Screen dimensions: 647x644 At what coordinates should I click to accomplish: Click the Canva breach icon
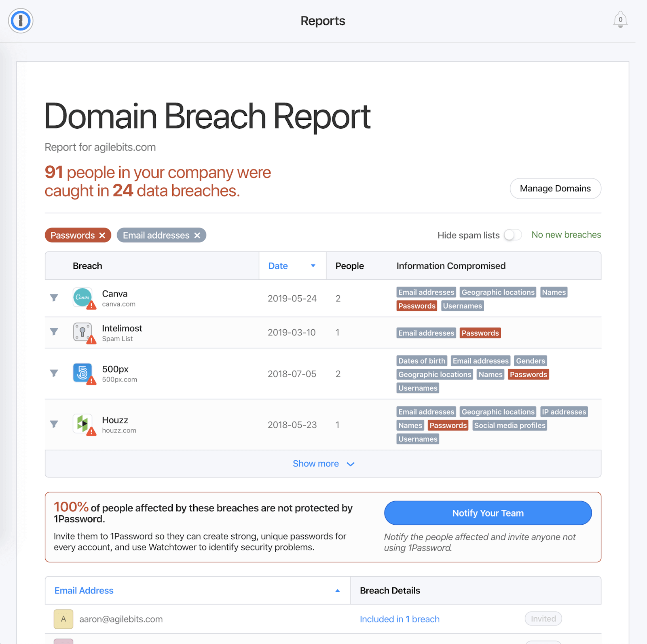coord(83,298)
